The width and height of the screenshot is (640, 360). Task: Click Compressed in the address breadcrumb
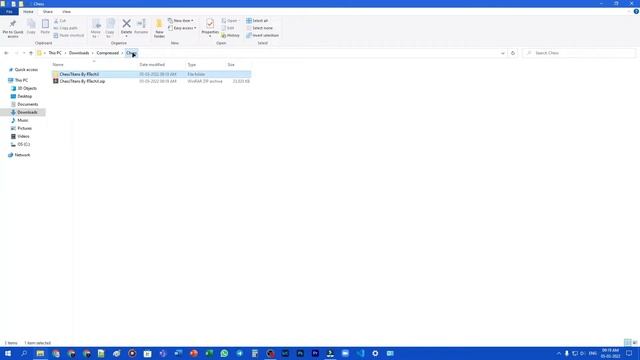[x=107, y=53]
